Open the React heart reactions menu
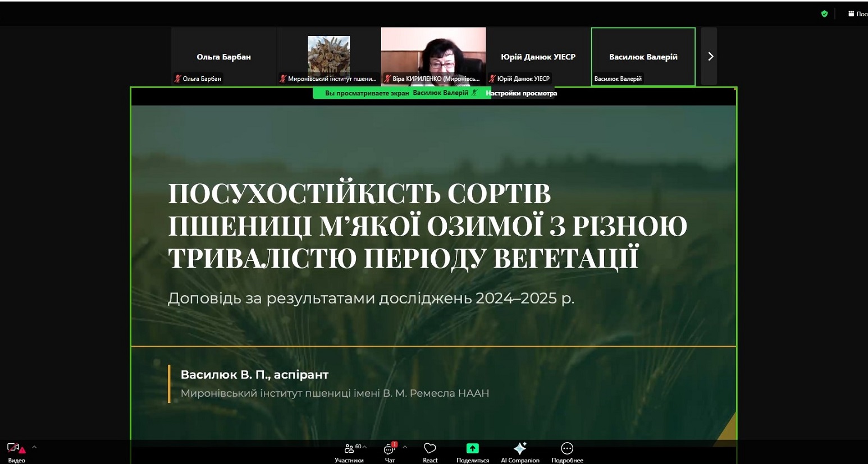This screenshot has width=868, height=464. click(430, 451)
